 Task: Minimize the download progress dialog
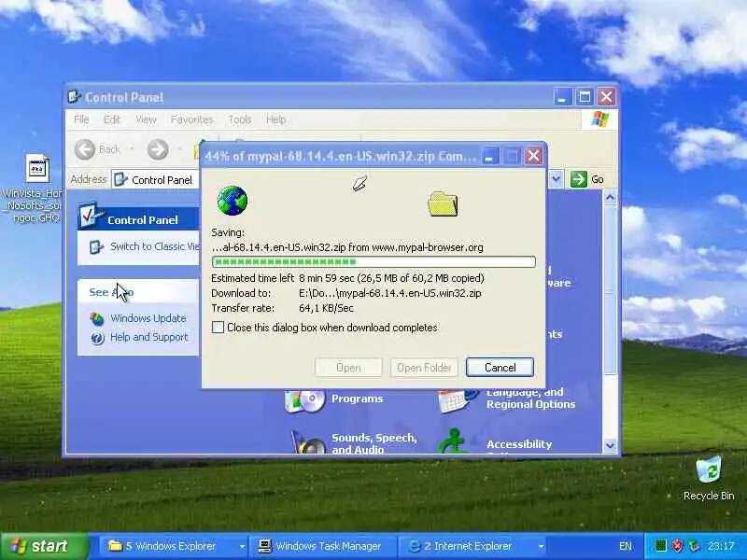click(489, 156)
